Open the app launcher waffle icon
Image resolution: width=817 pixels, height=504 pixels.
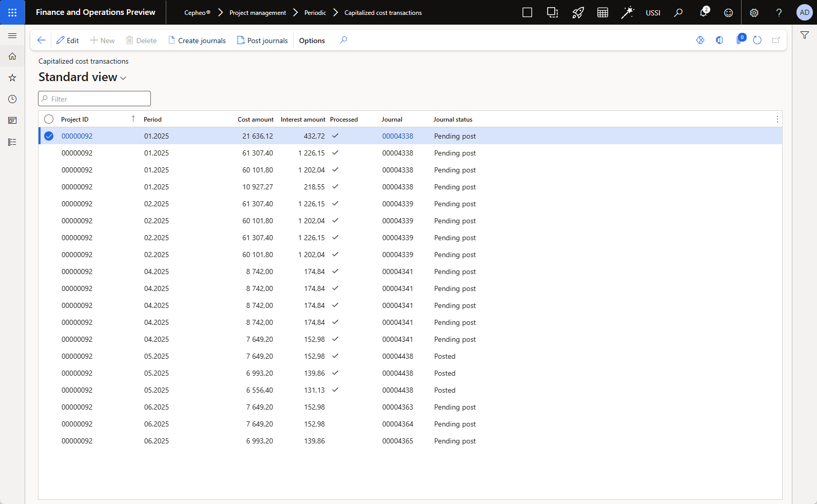12,12
